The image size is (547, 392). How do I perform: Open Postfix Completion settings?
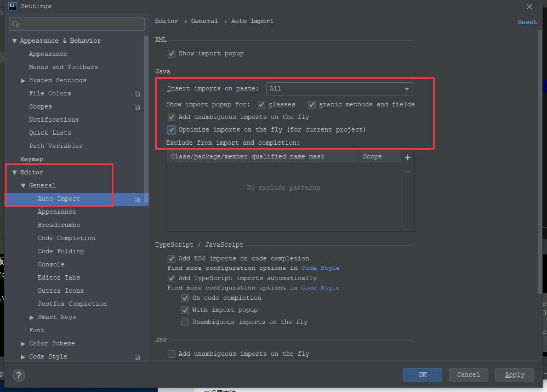[x=72, y=304]
